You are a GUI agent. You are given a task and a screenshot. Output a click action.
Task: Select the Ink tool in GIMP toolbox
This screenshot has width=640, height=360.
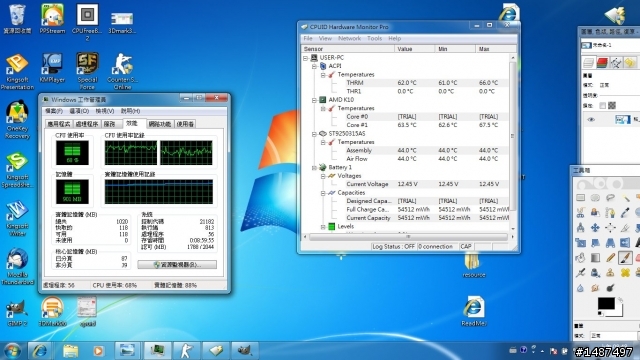(x=595, y=273)
